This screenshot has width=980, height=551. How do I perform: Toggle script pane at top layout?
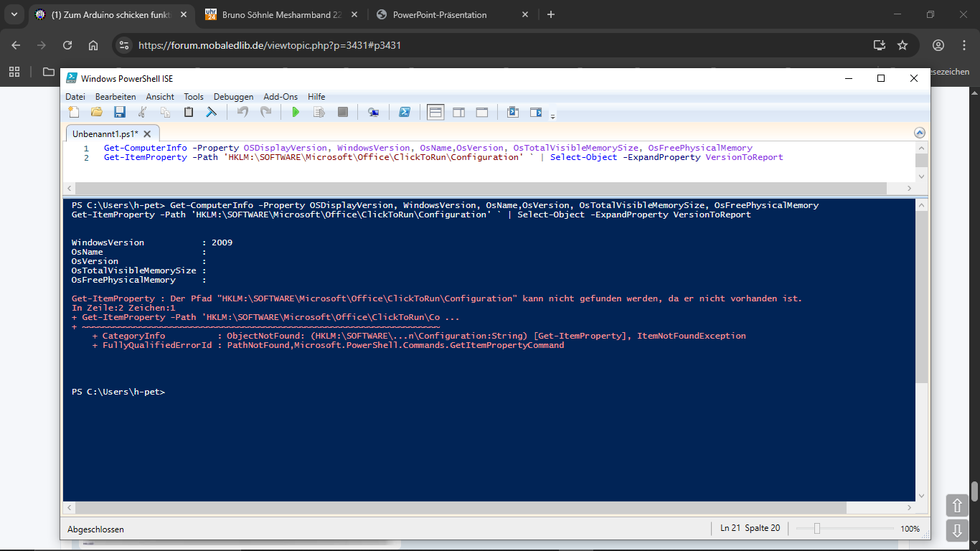[x=435, y=112]
